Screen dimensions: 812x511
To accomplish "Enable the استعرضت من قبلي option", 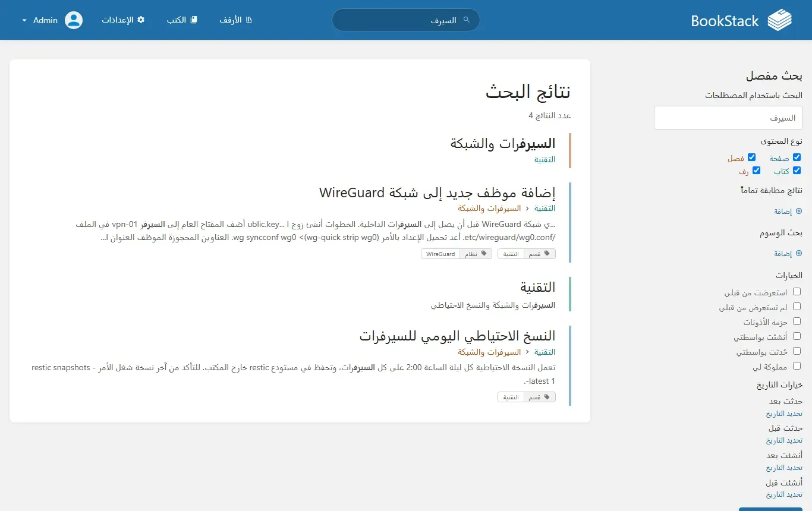I will point(797,292).
